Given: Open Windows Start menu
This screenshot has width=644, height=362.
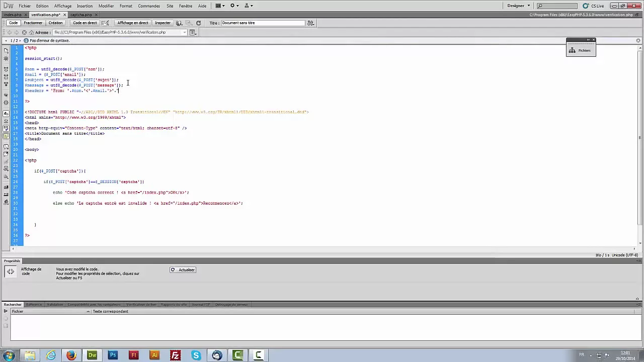Looking at the screenshot, I should coord(9,355).
